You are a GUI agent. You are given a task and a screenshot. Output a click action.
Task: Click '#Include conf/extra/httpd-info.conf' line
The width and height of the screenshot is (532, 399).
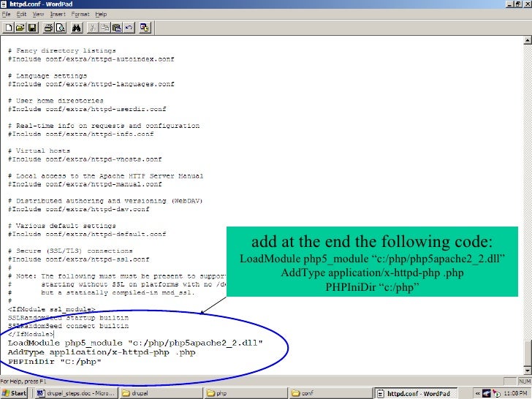(80, 134)
